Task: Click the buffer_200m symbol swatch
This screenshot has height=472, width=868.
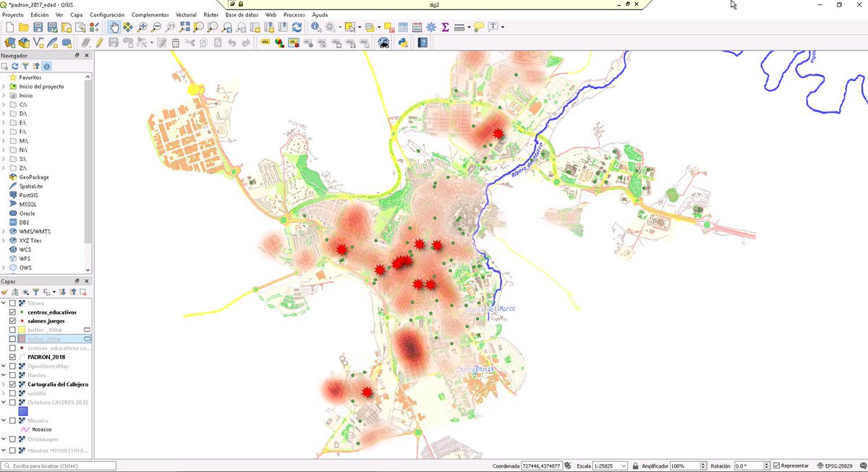Action: pyautogui.click(x=22, y=339)
